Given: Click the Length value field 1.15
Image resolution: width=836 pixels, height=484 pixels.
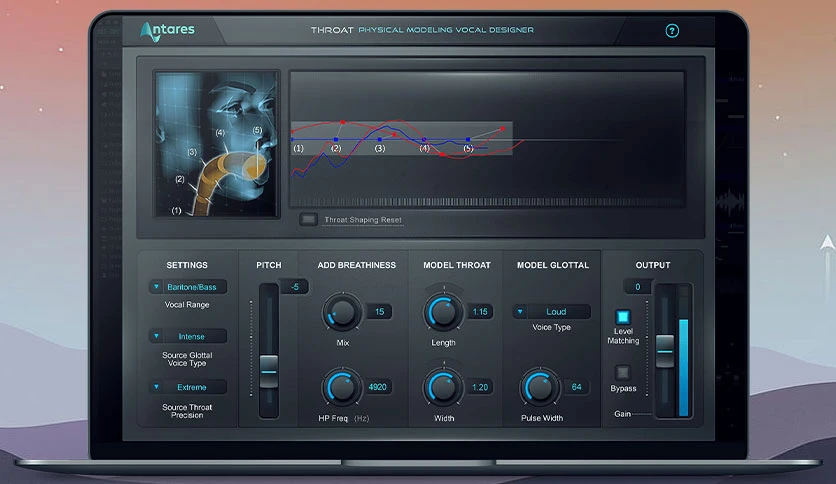Looking at the screenshot, I should (480, 312).
